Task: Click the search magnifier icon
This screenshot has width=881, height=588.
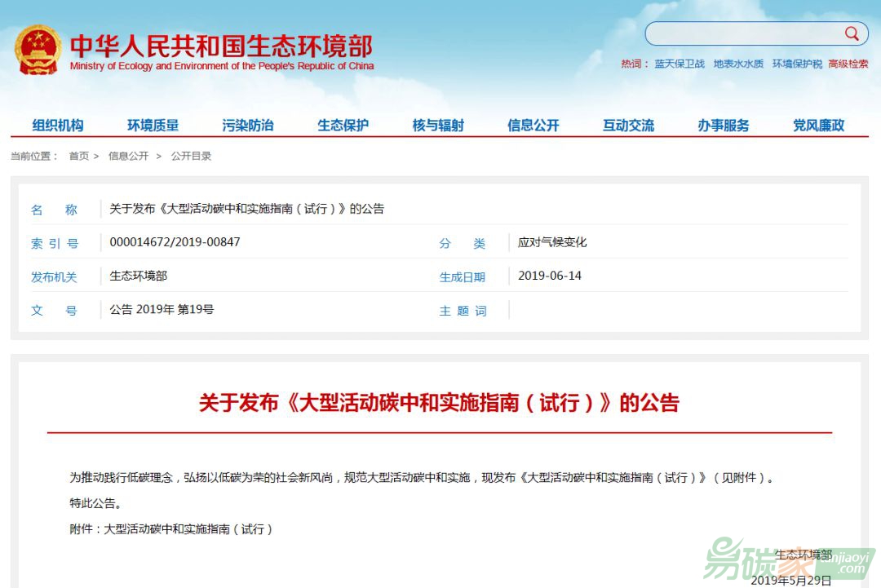Action: click(852, 33)
